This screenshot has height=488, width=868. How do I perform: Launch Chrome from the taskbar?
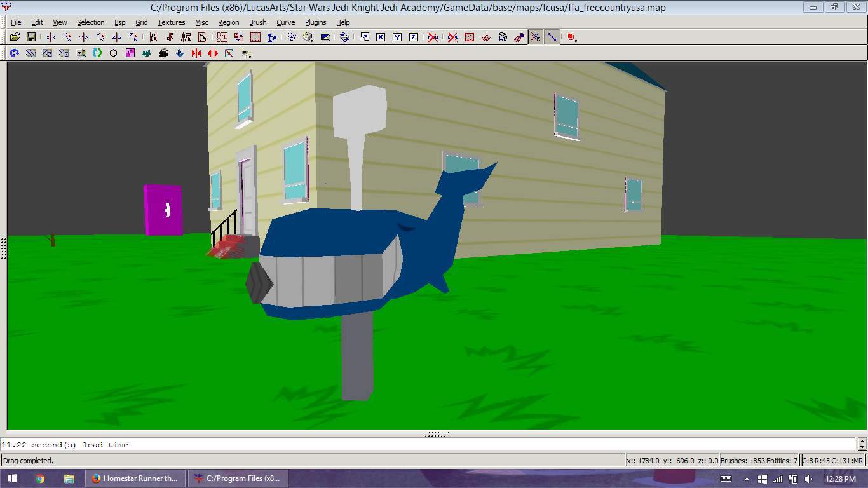coord(40,478)
